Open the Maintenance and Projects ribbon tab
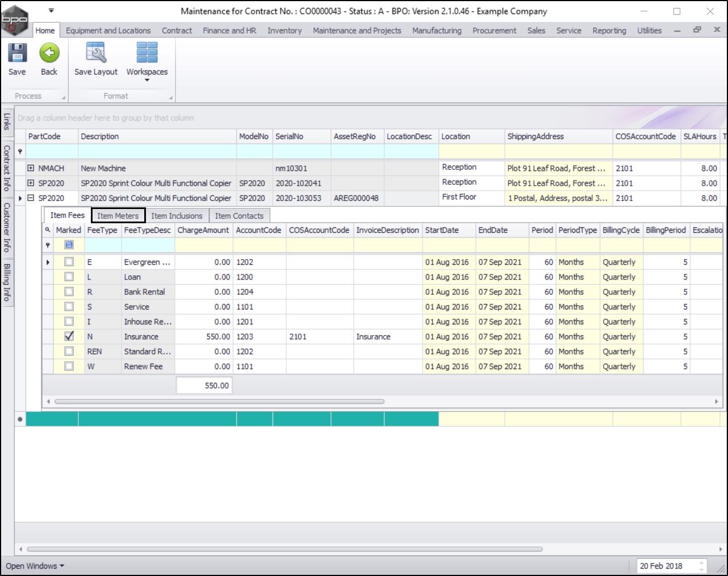The height and width of the screenshot is (576, 728). (357, 31)
